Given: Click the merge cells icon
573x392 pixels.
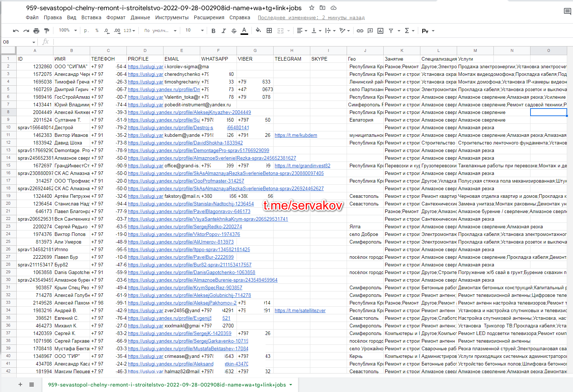Looking at the screenshot, I should click(281, 31).
